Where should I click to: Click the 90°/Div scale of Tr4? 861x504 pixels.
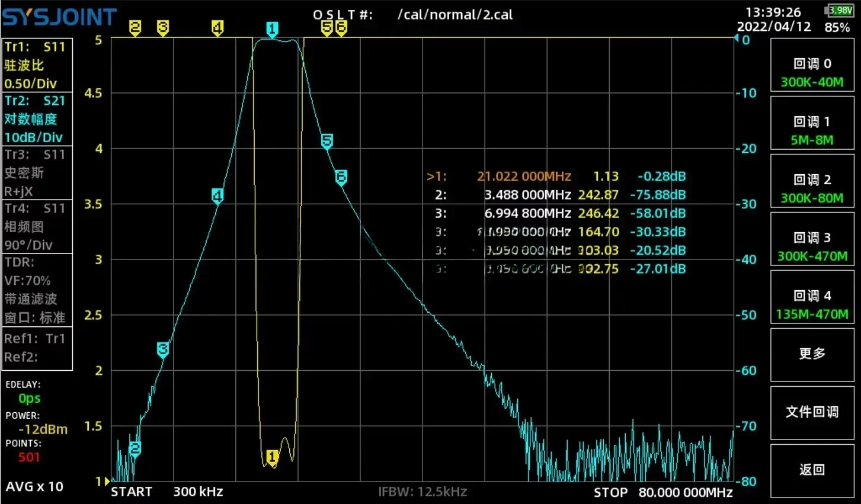[x=28, y=245]
